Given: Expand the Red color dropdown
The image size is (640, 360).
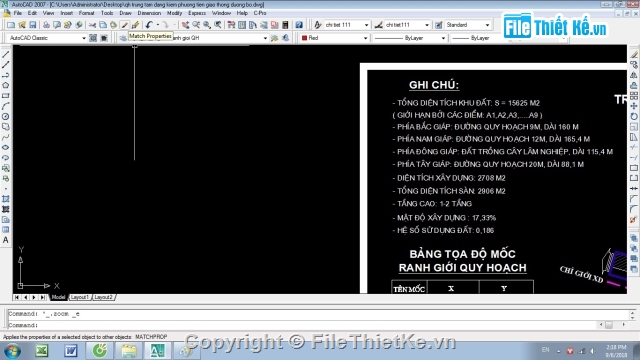Looking at the screenshot, I should pos(334,38).
